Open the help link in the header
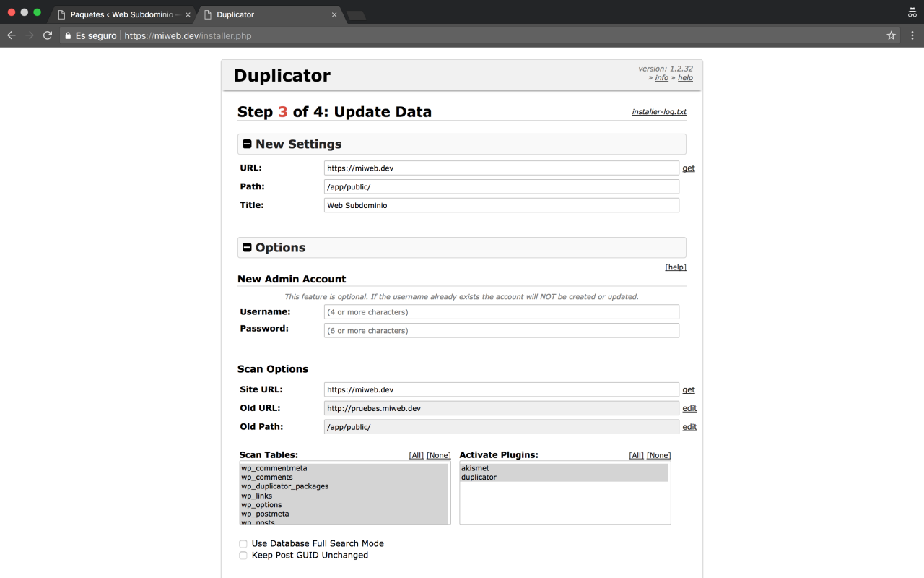This screenshot has width=924, height=578. [685, 78]
